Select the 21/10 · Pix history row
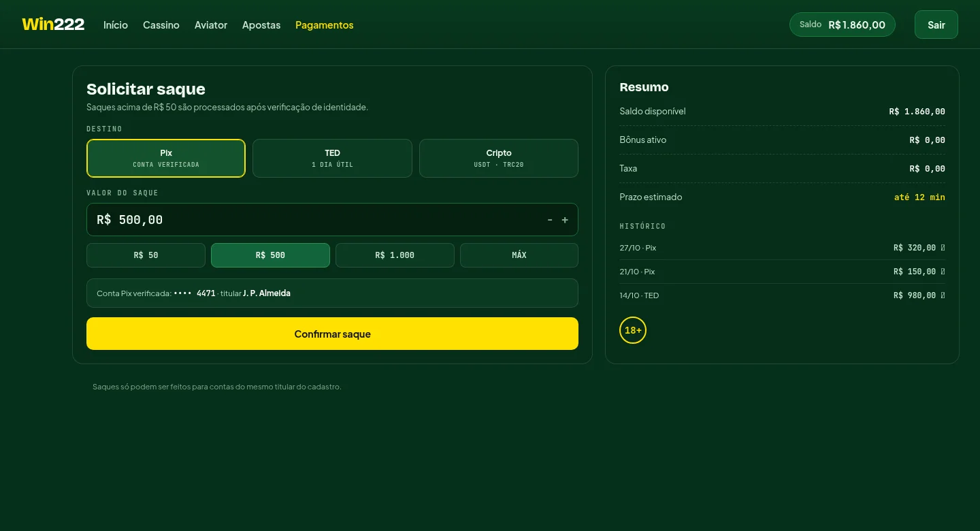 pos(782,272)
